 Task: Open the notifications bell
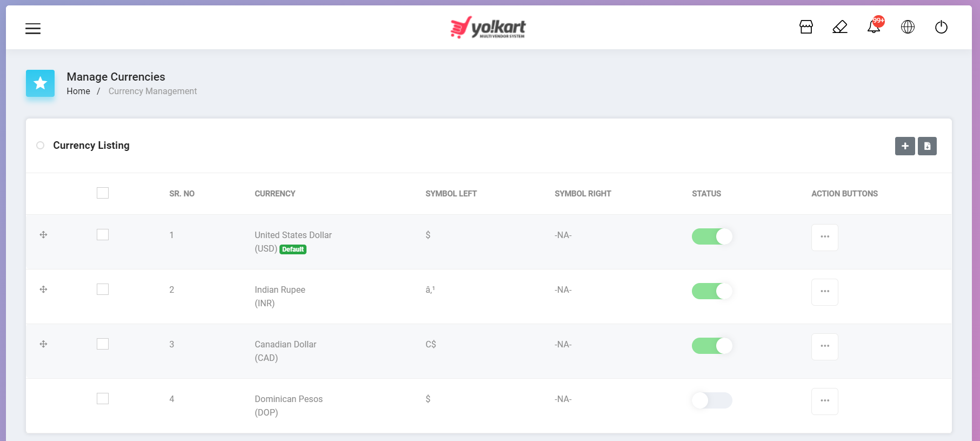[x=874, y=26]
